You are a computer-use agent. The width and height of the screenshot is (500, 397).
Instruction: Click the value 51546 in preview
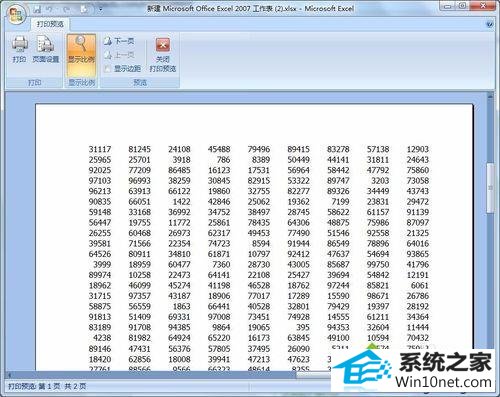(338, 233)
